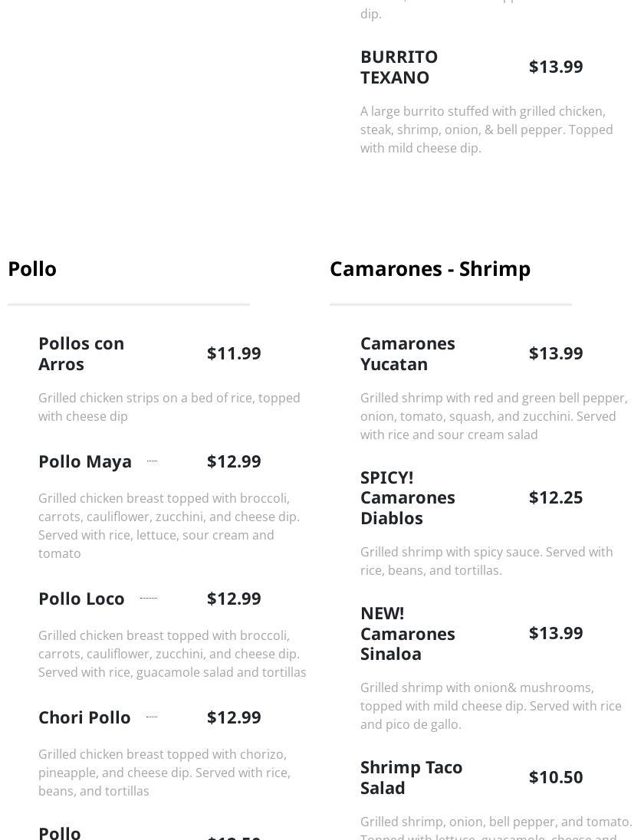Image resolution: width=644 pixels, height=840 pixels.
Task: Select the Pollo section heading
Action: pos(32,269)
